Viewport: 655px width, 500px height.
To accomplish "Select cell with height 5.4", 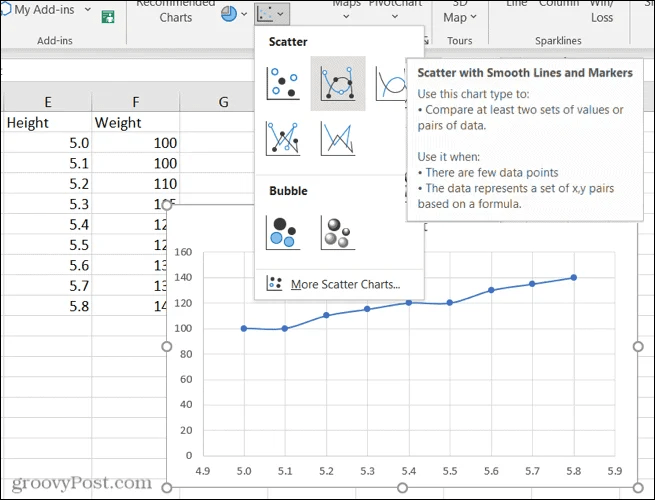I will (x=47, y=225).
